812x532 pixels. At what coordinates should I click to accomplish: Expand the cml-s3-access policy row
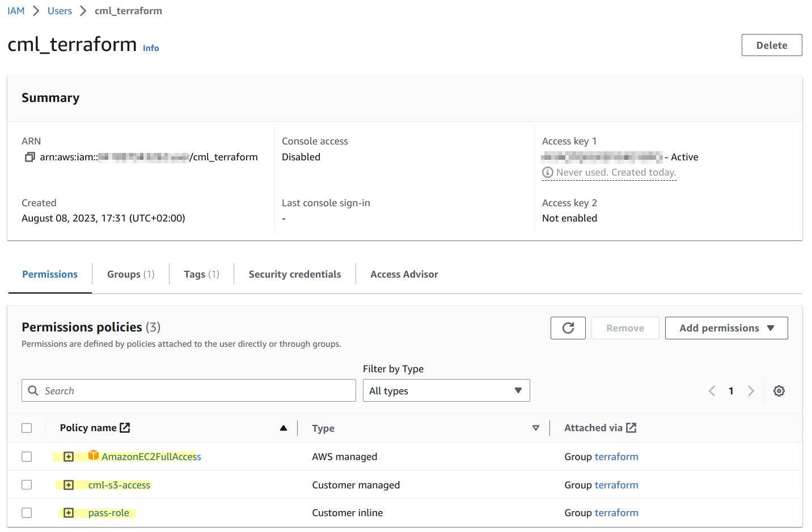(69, 484)
